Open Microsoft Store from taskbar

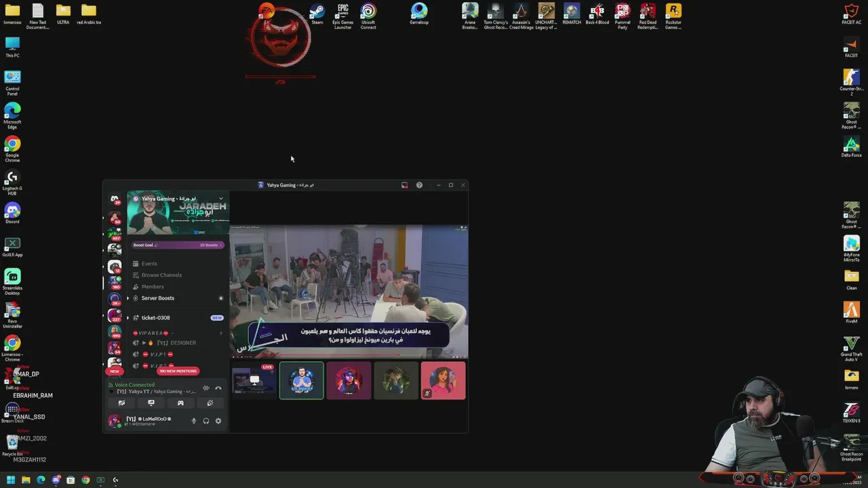click(x=71, y=480)
